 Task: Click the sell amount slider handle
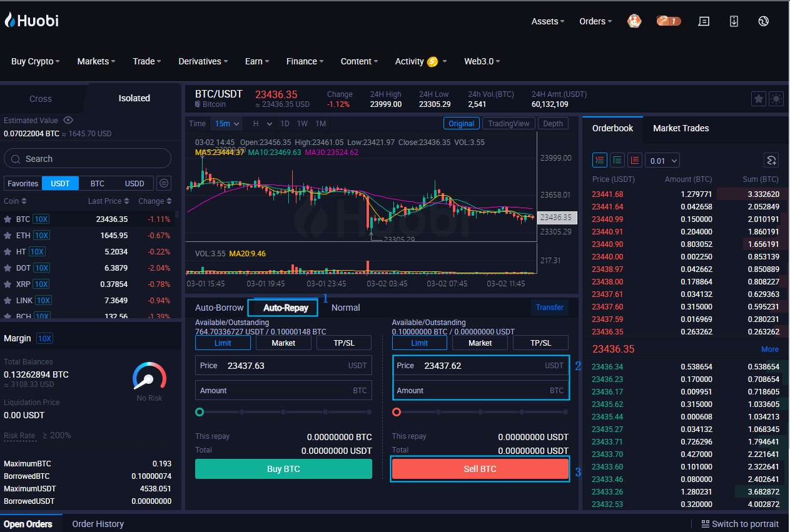(x=397, y=412)
